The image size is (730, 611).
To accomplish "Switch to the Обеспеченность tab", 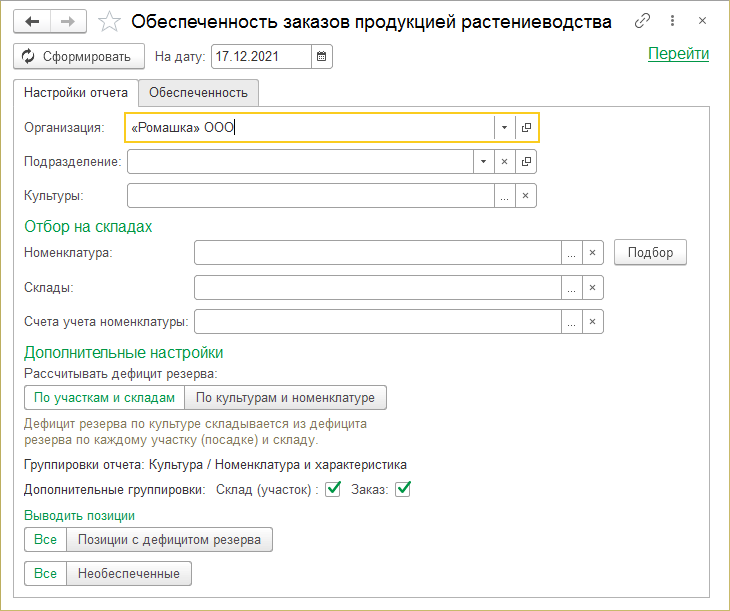I will 198,93.
